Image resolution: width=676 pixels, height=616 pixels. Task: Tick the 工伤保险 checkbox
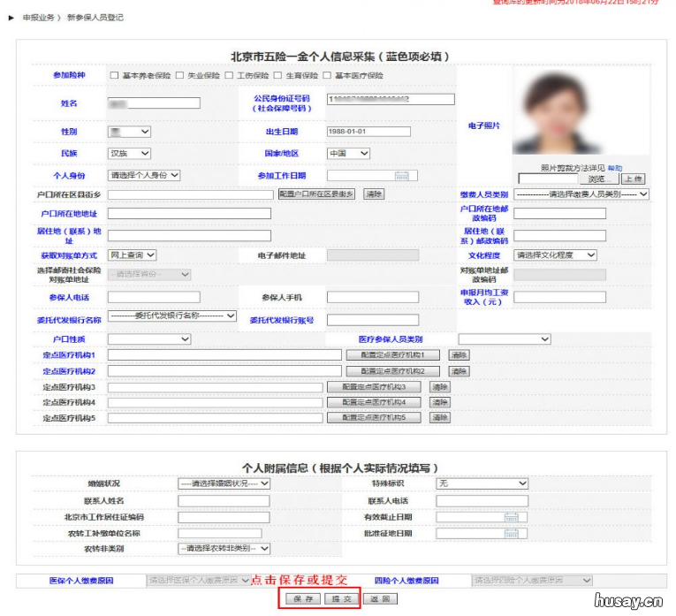point(229,75)
